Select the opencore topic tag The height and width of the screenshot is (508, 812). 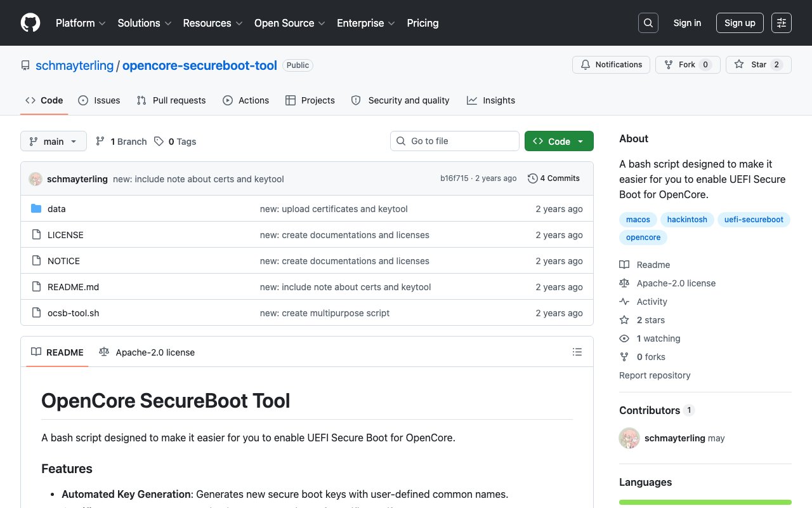[643, 237]
